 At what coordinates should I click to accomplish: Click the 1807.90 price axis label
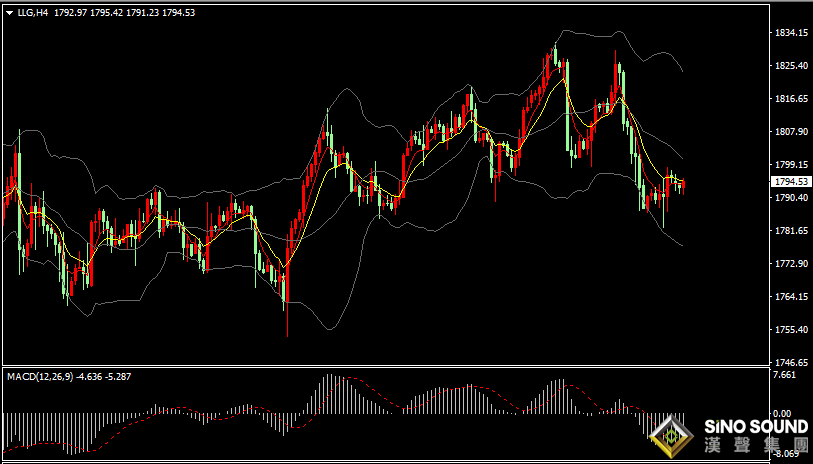[x=791, y=132]
